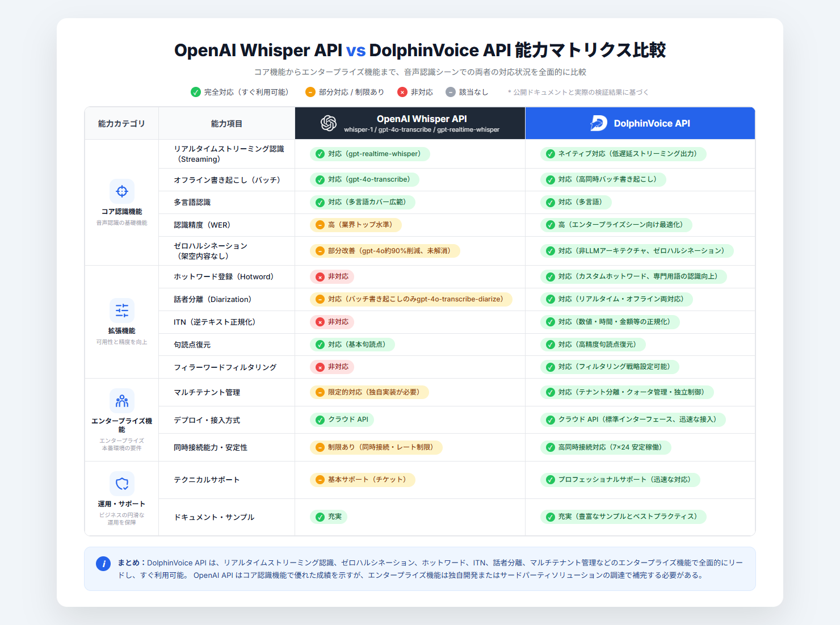This screenshot has height=625, width=840.
Task: Click the フィラーワードフィルタリング row label
Action: click(x=225, y=367)
